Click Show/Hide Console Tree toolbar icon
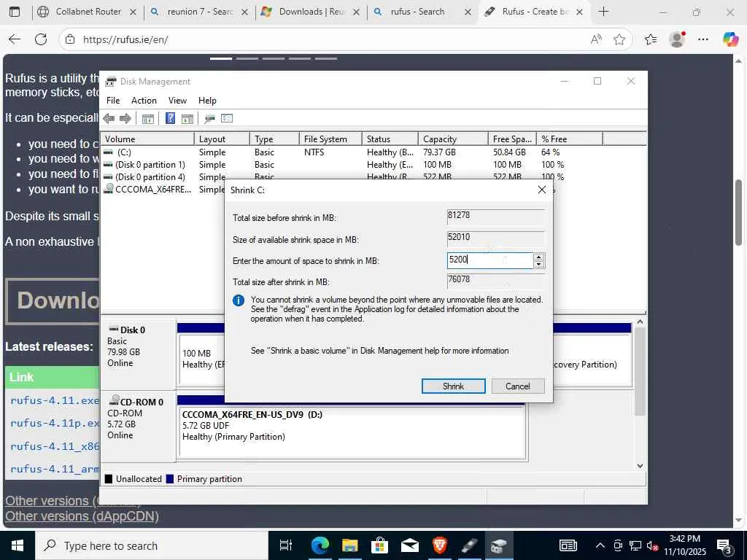Screen dimensions: 747x560 tap(148, 119)
